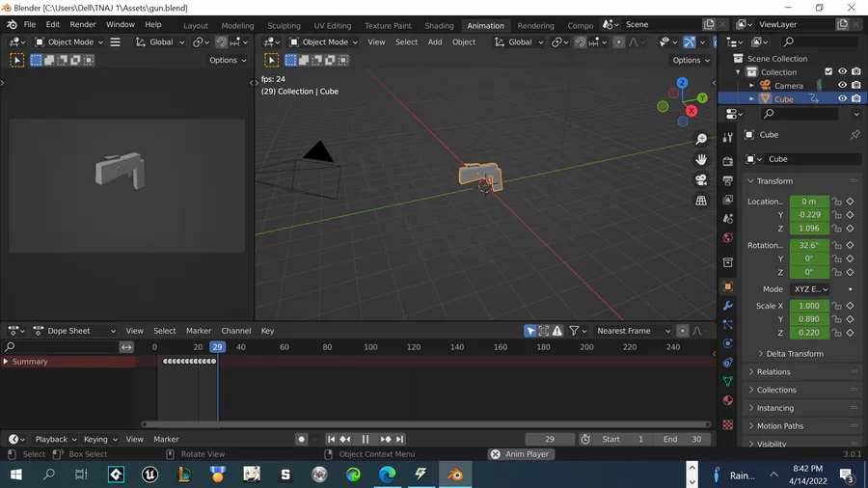Image resolution: width=868 pixels, height=488 pixels.
Task: Jump to the last frame endpoint
Action: click(x=400, y=440)
